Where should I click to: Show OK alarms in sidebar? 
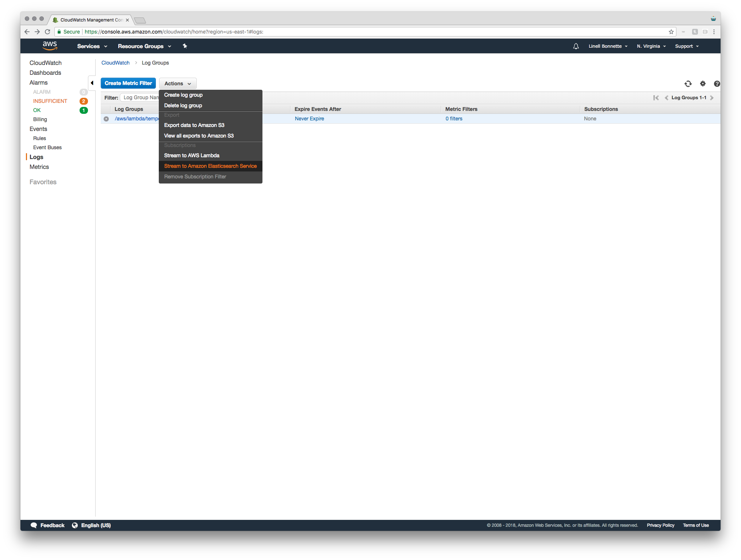pos(37,110)
